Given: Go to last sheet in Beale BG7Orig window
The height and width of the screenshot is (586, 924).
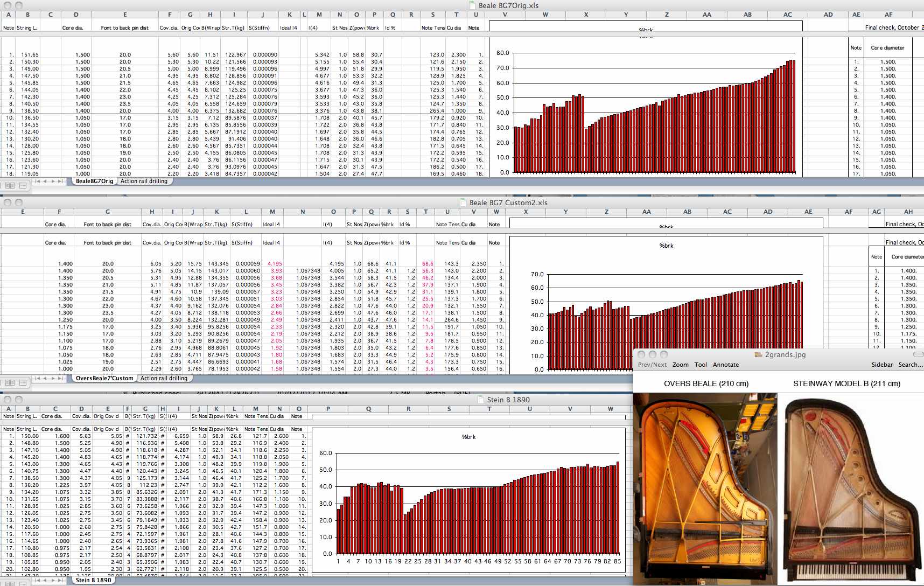Looking at the screenshot, I should (61, 182).
